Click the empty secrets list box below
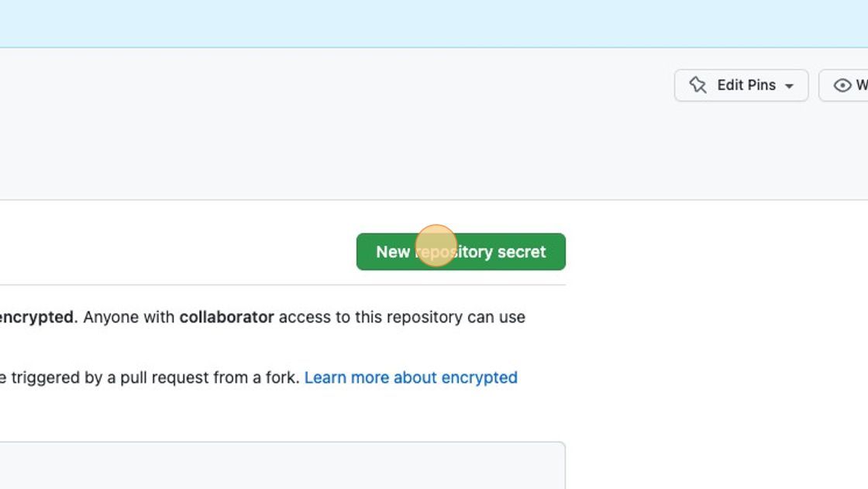The width and height of the screenshot is (868, 489). point(282,465)
